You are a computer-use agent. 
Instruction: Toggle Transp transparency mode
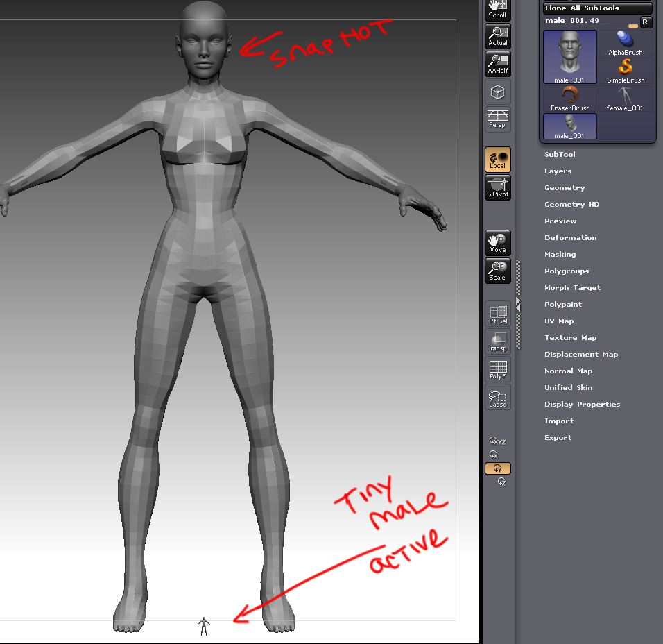click(x=498, y=342)
